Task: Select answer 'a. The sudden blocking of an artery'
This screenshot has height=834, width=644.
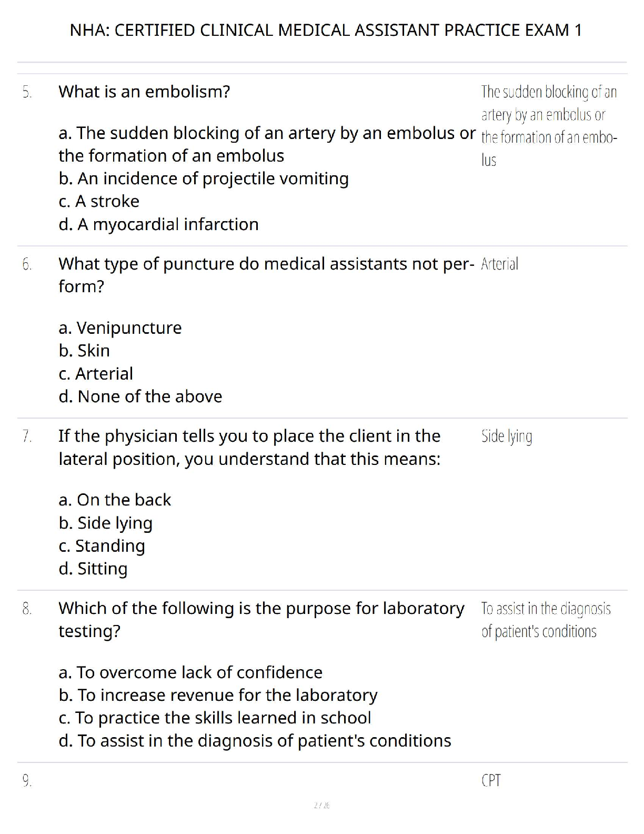Action: point(267,144)
